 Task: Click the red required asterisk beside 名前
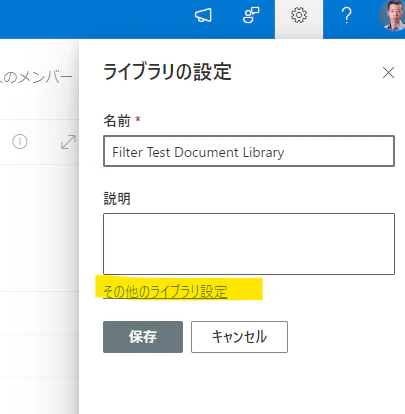pyautogui.click(x=138, y=119)
